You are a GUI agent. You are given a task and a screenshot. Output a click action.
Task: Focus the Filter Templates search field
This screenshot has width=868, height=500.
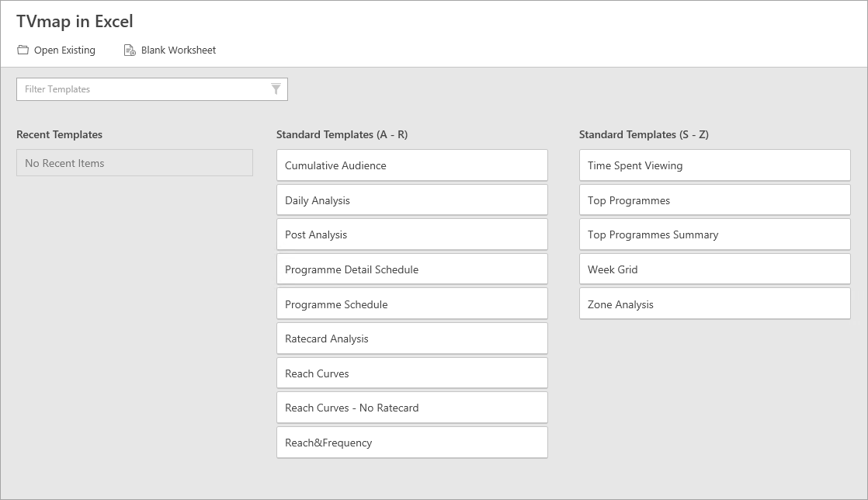coord(152,89)
